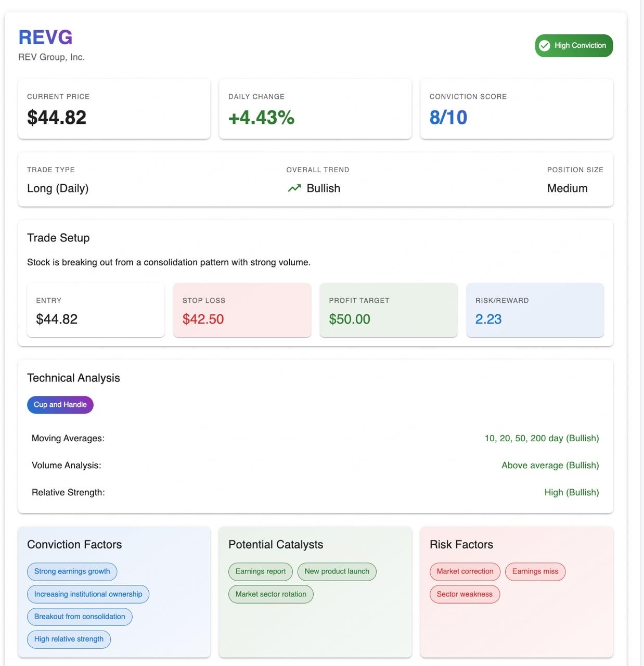Click the POSITION SIZE label
The image size is (644, 666).
click(x=575, y=170)
